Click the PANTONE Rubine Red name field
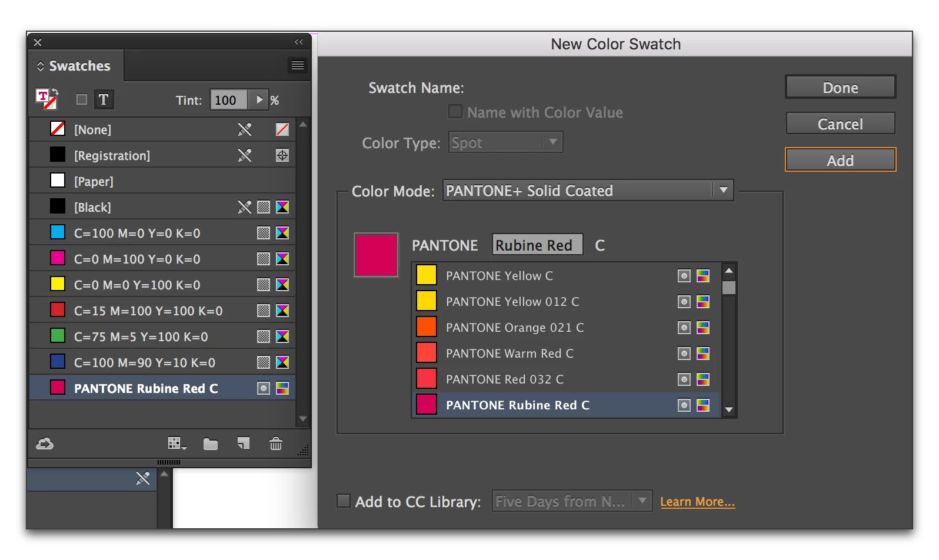This screenshot has height=560, width=939. [537, 245]
